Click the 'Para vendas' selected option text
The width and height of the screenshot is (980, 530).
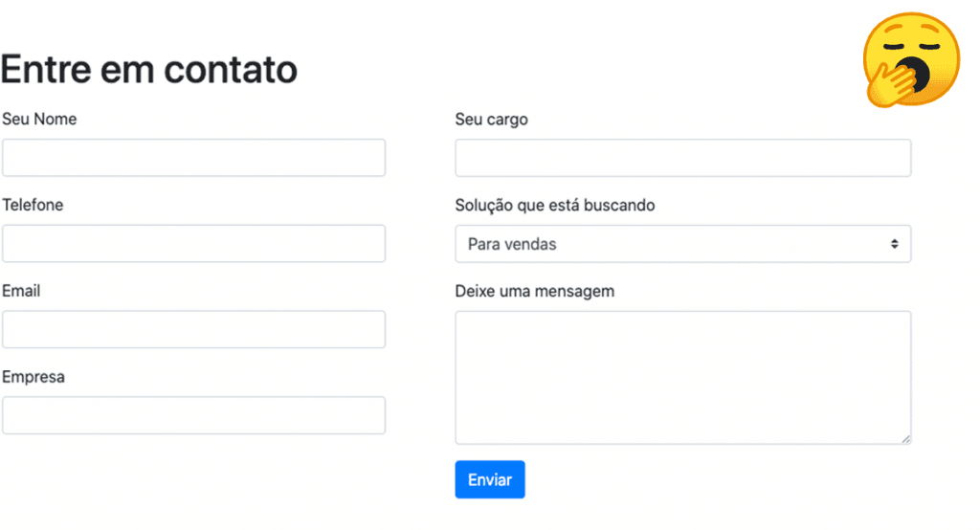click(512, 244)
